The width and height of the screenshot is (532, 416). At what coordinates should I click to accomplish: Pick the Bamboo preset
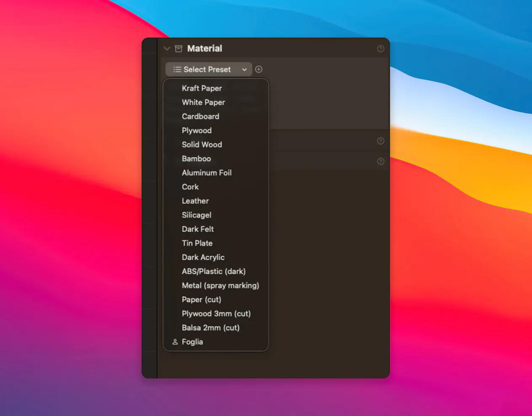[216, 158]
